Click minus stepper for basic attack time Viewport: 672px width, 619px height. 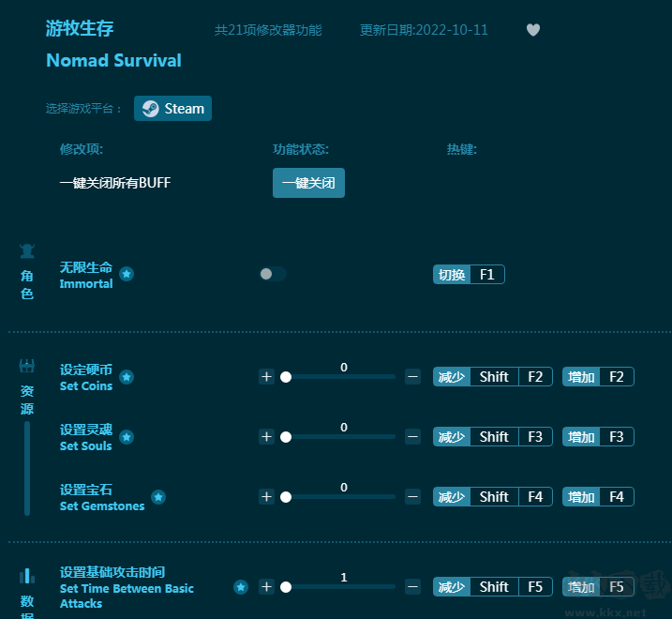pyautogui.click(x=412, y=587)
